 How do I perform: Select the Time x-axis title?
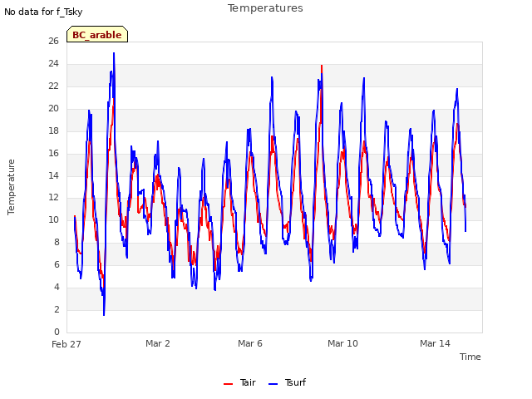[x=470, y=357]
